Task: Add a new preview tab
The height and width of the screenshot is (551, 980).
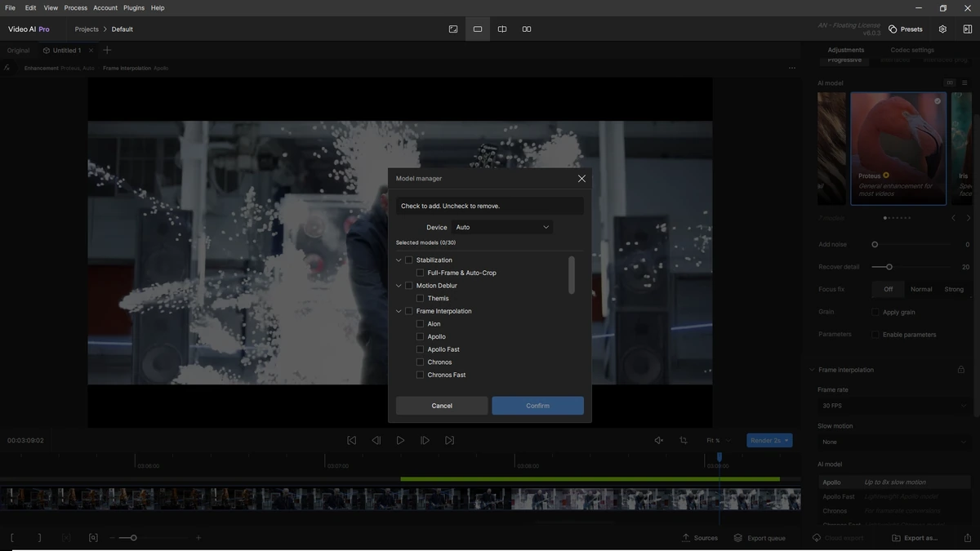Action: click(x=107, y=51)
